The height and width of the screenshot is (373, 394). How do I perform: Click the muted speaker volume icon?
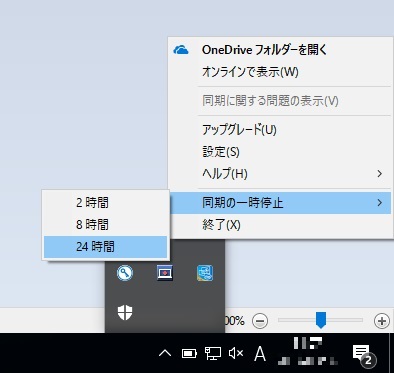pyautogui.click(x=236, y=353)
